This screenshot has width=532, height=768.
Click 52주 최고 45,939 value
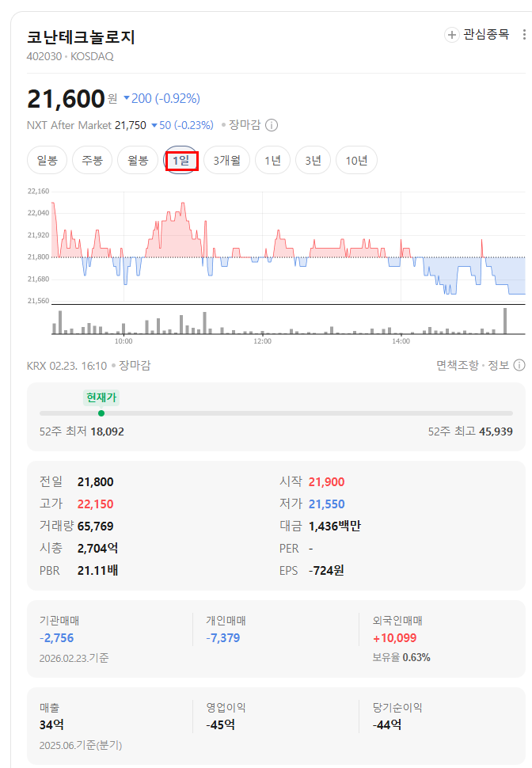tap(496, 432)
